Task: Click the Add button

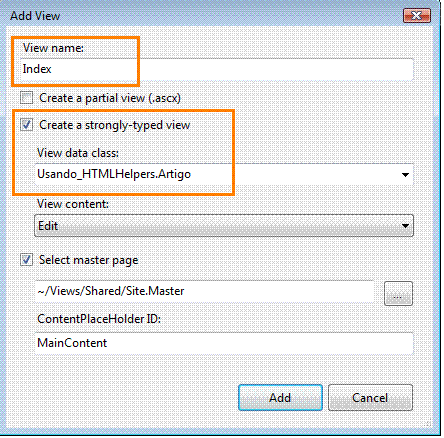Action: point(280,397)
